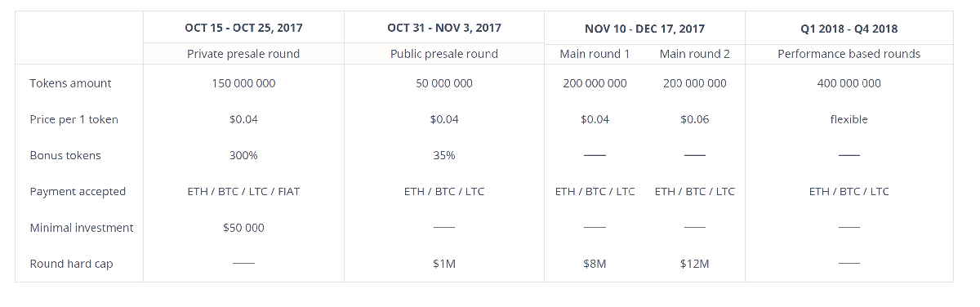Viewport: 980px width, 307px height.
Task: Click the Public presale round label
Action: tap(444, 54)
